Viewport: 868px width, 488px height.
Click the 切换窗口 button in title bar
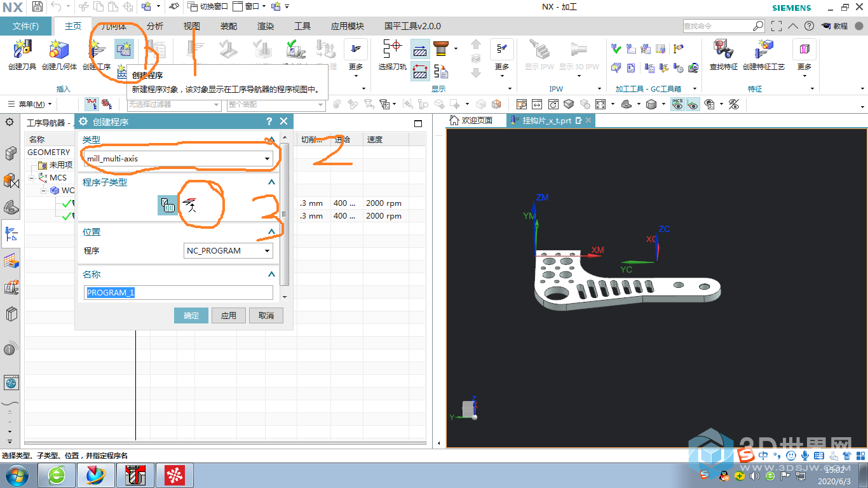208,6
